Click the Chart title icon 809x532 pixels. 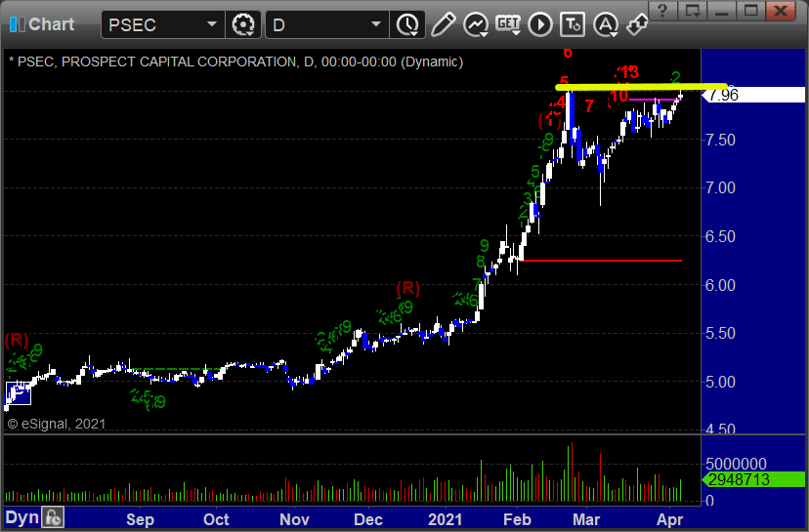pyautogui.click(x=18, y=24)
